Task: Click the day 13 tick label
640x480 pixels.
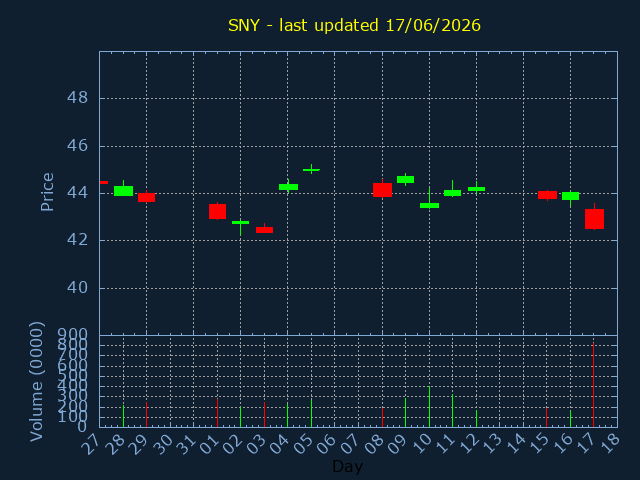Action: point(494,443)
